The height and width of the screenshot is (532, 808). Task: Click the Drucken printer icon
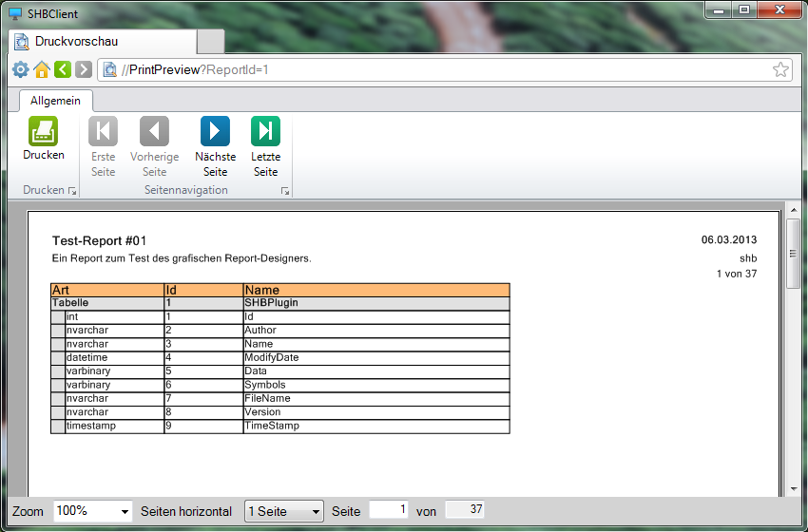[x=44, y=131]
